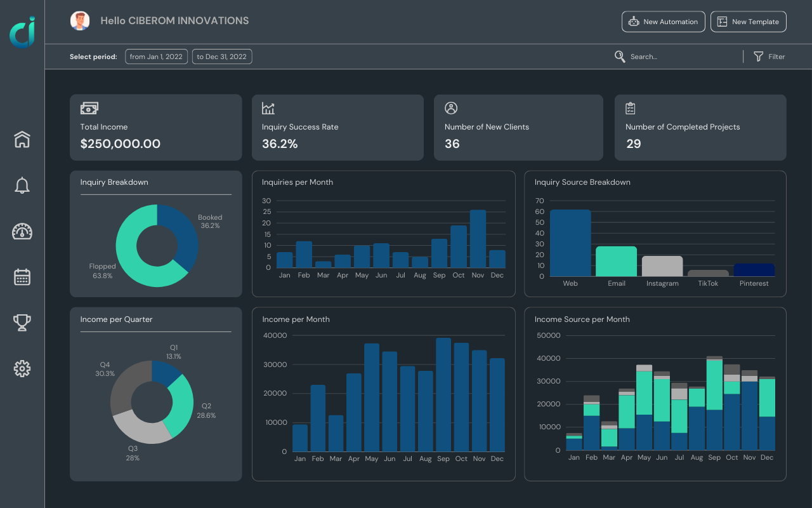Click the New Clients person icon
Image resolution: width=812 pixels, height=508 pixels.
[451, 108]
